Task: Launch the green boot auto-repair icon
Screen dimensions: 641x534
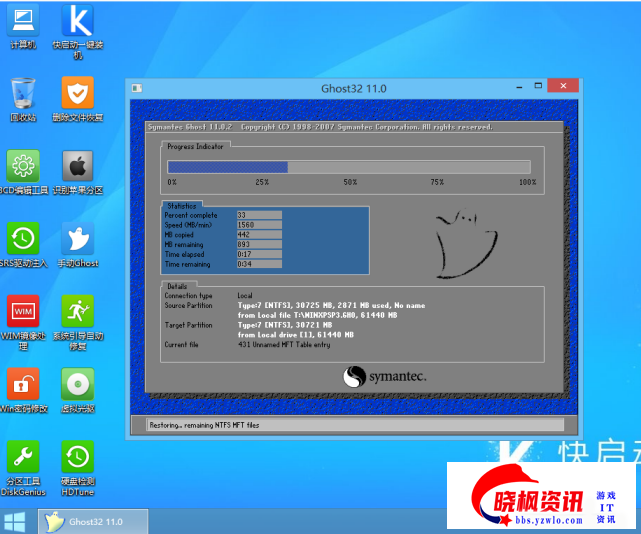Action: point(77,311)
